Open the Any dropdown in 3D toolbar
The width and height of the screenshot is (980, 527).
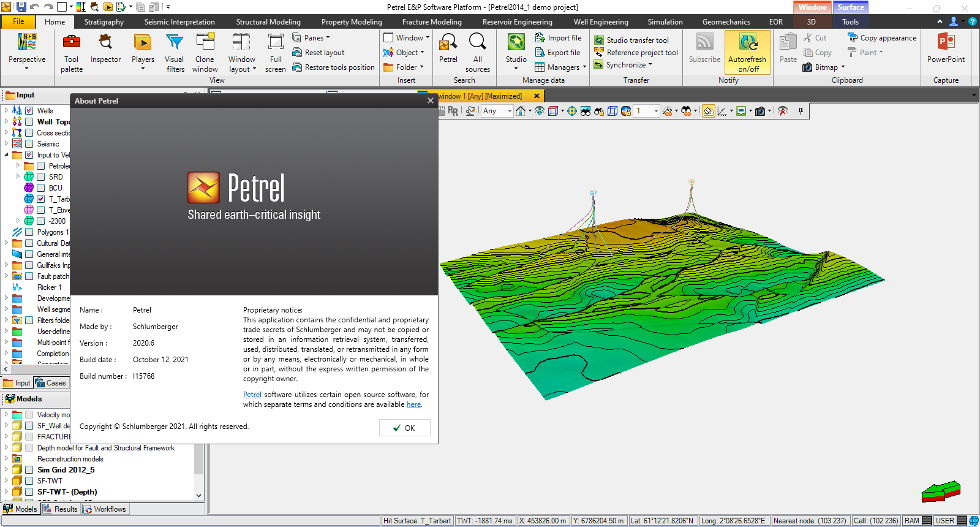(x=509, y=111)
